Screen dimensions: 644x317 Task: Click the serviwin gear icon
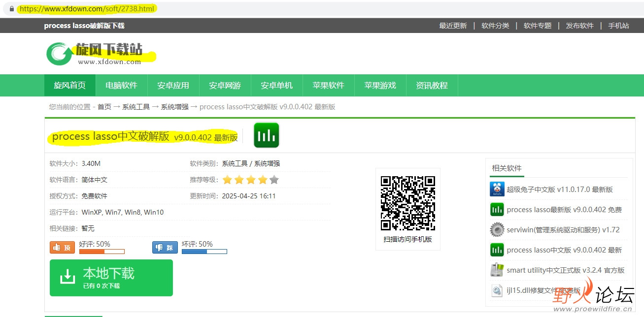click(x=497, y=230)
